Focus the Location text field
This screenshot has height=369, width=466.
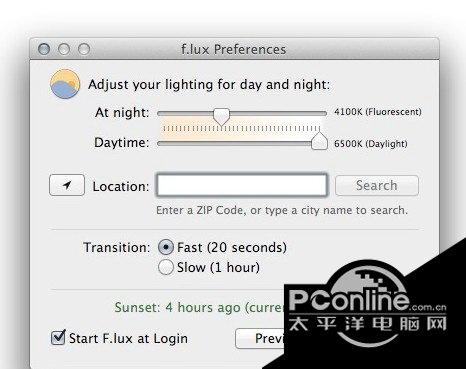[242, 185]
